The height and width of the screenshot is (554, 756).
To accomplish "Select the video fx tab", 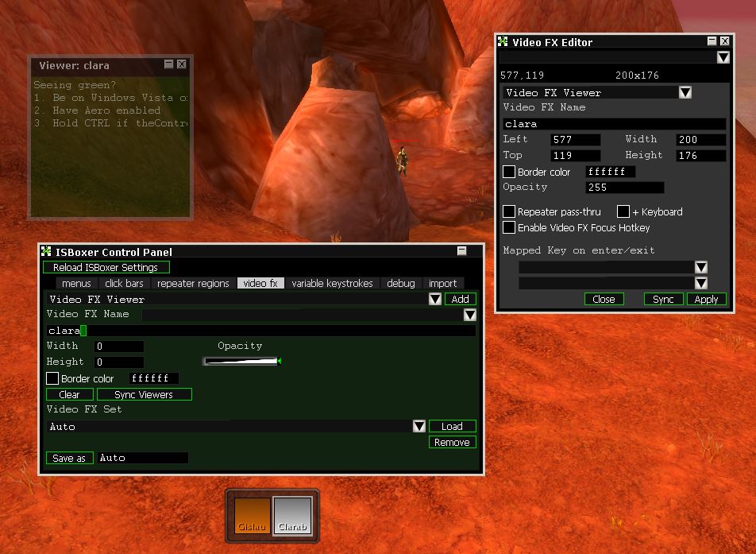I will (x=260, y=283).
